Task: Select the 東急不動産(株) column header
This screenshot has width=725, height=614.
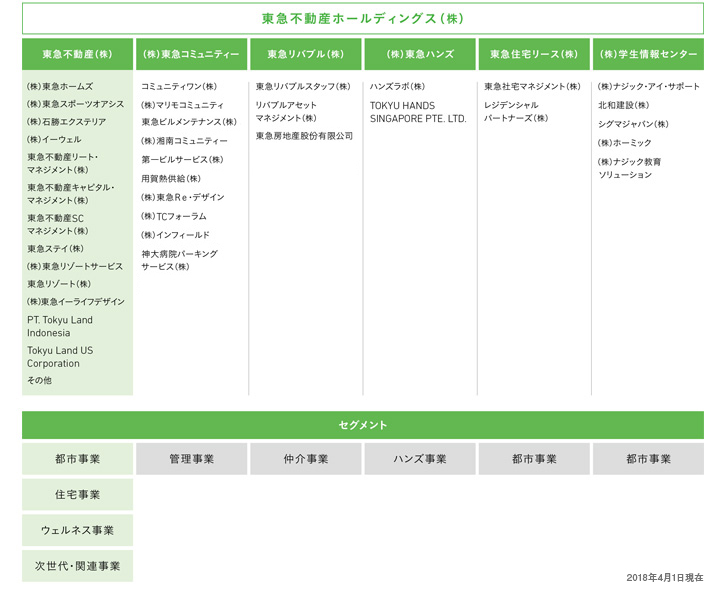Action: tap(77, 54)
